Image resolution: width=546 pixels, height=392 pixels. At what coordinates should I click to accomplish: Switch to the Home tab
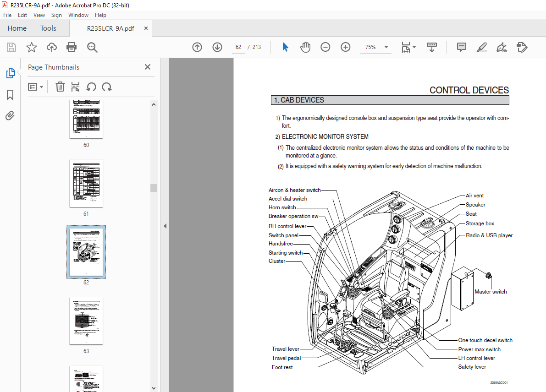(x=17, y=28)
